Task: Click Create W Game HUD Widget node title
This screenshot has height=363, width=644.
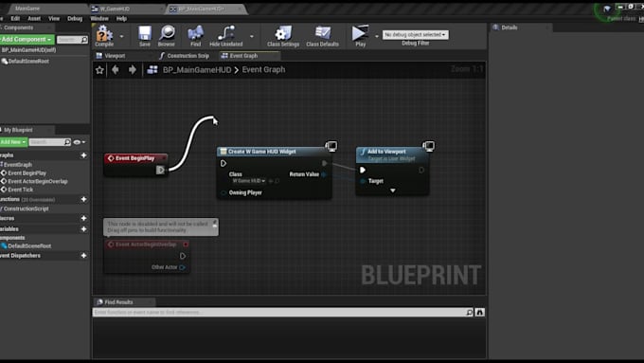Action: click(262, 152)
